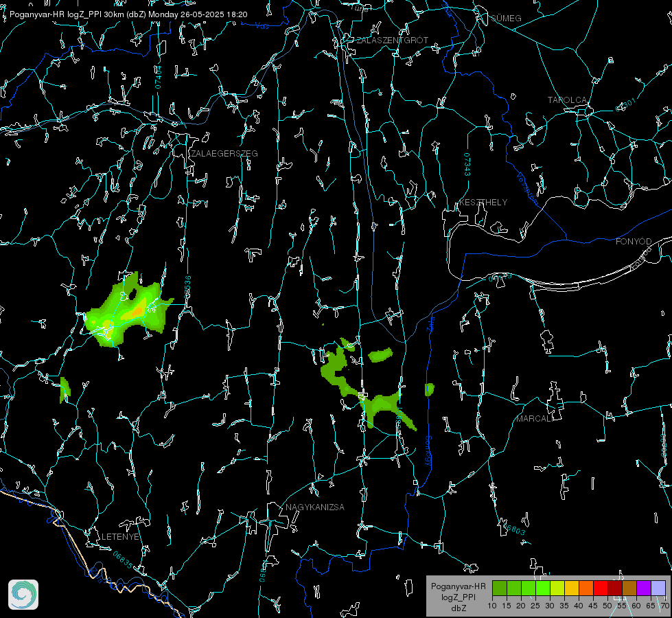
Task: Select the 15-20 dBZ green legend swatch
Action: [514, 588]
